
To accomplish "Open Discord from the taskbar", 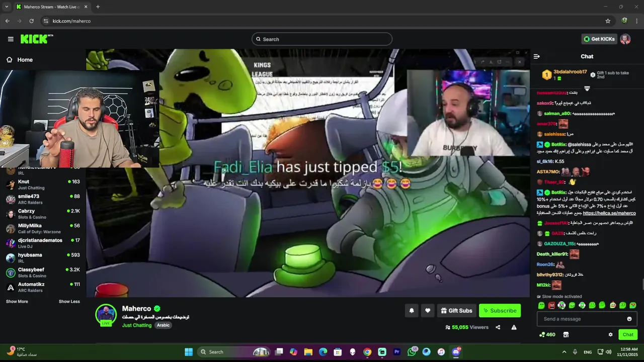I will point(456,352).
